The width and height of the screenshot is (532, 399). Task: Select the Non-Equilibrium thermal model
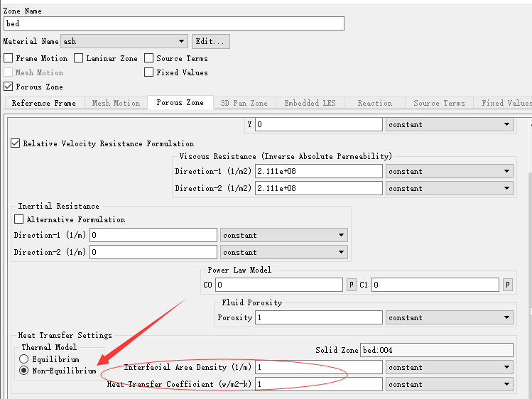(x=23, y=370)
